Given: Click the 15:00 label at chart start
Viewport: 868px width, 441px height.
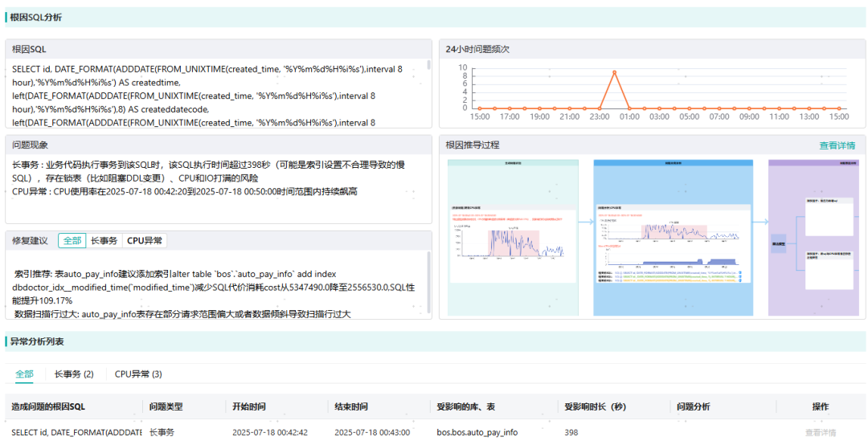Looking at the screenshot, I should tap(479, 116).
